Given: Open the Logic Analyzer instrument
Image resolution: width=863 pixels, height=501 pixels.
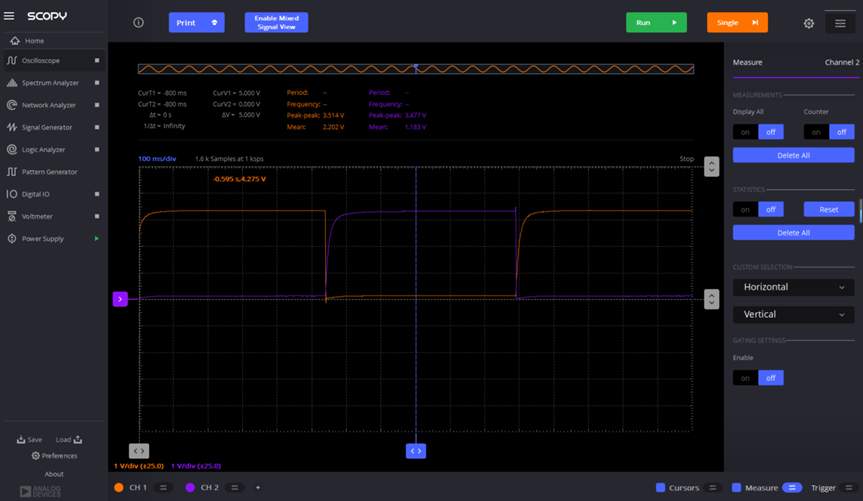Looking at the screenshot, I should click(x=53, y=150).
